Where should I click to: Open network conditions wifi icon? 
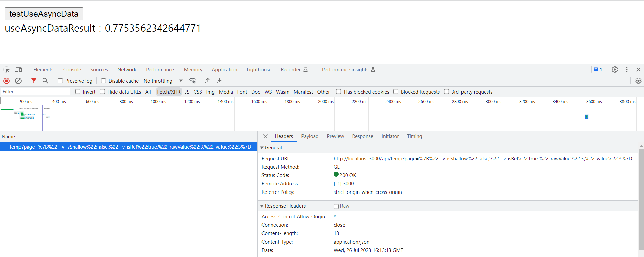[x=192, y=81]
